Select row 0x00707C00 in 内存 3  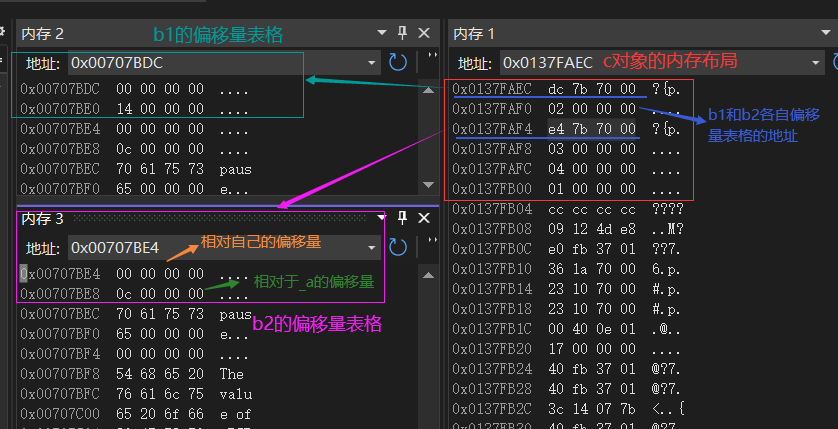pyautogui.click(x=136, y=414)
